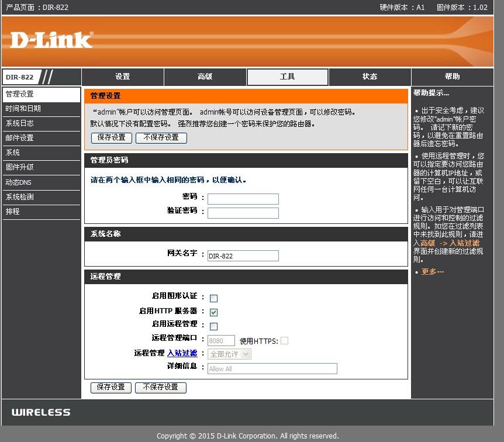504x442 pixels.
Task: Click the 帮助提示... heading
Action: coord(431,93)
